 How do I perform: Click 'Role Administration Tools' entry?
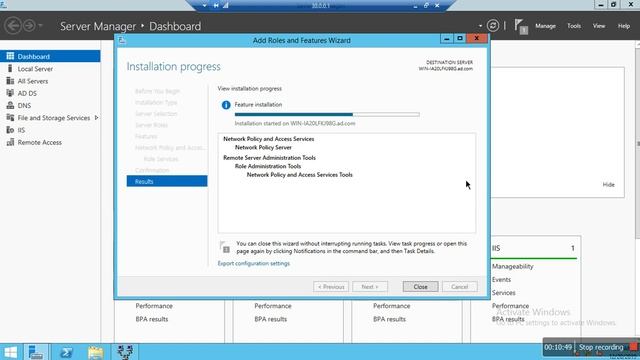268,166
